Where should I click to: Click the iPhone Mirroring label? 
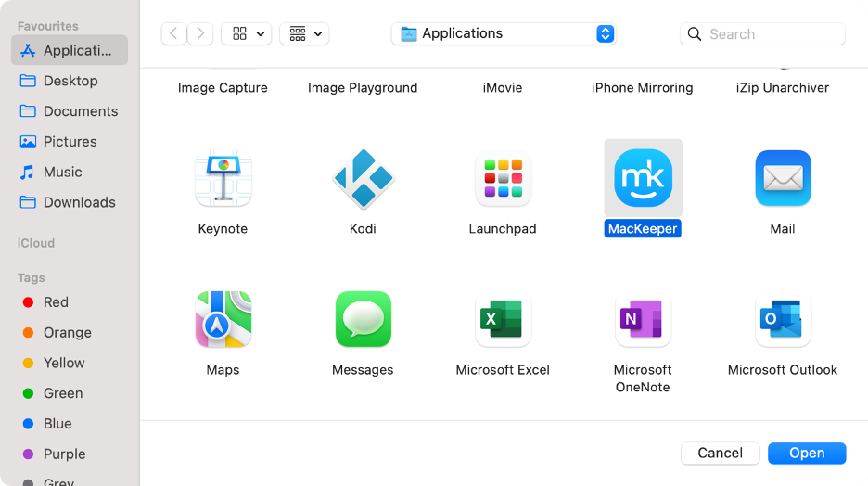[x=643, y=88]
